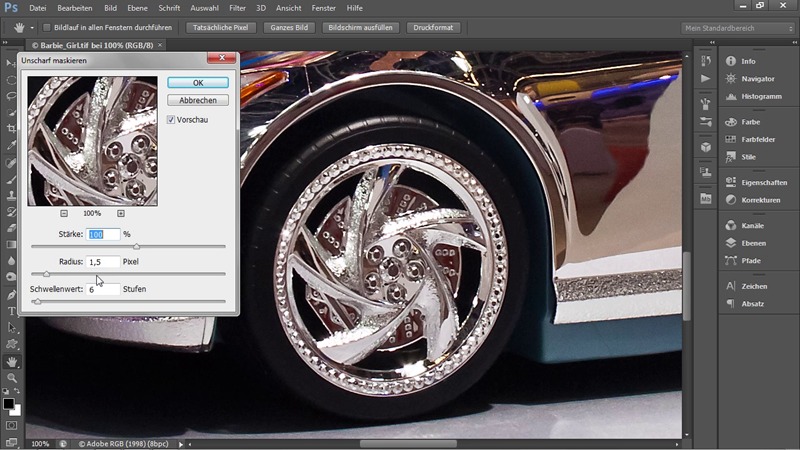The width and height of the screenshot is (800, 450).
Task: Click the Ganzes Bild button
Action: tap(289, 28)
